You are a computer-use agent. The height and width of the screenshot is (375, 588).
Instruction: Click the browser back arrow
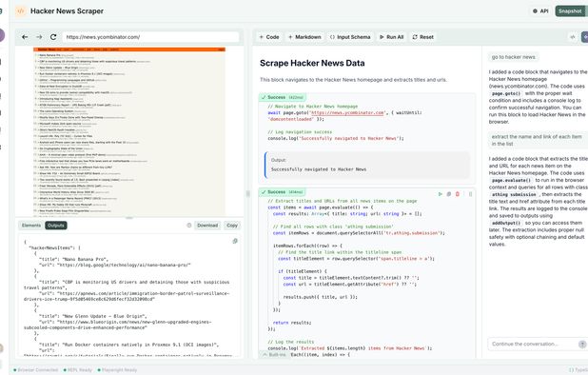point(25,37)
